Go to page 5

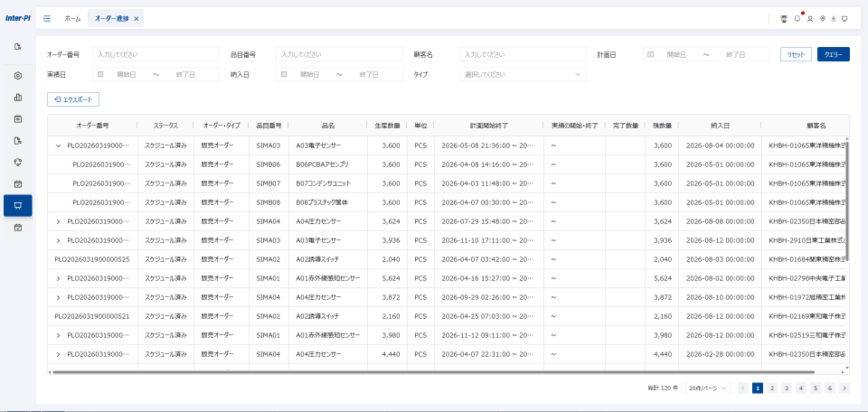815,388
